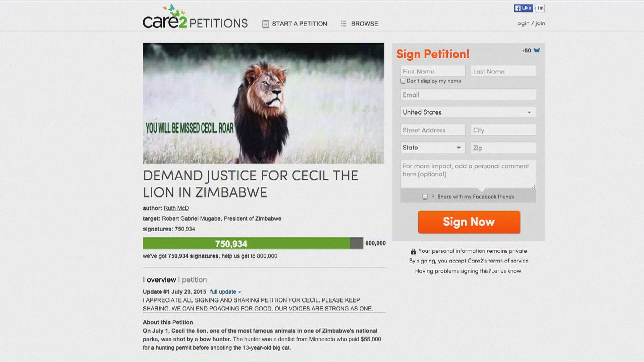Open author Ruth McD's profile link
Image resolution: width=644 pixels, height=362 pixels.
(x=176, y=208)
